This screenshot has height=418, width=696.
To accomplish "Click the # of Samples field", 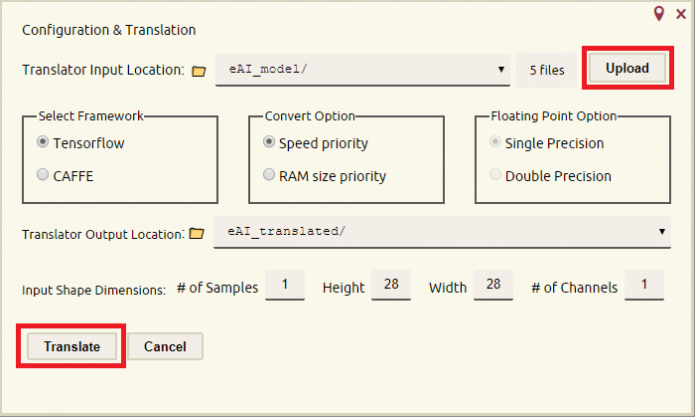I will pyautogui.click(x=285, y=286).
